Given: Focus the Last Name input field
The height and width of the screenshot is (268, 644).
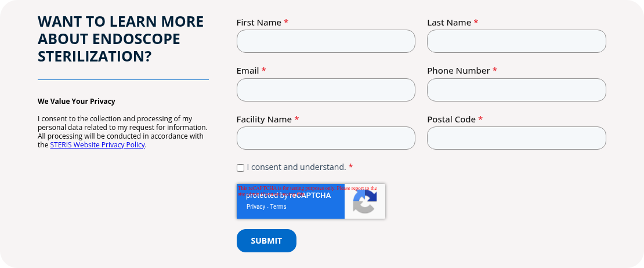Looking at the screenshot, I should 516,41.
